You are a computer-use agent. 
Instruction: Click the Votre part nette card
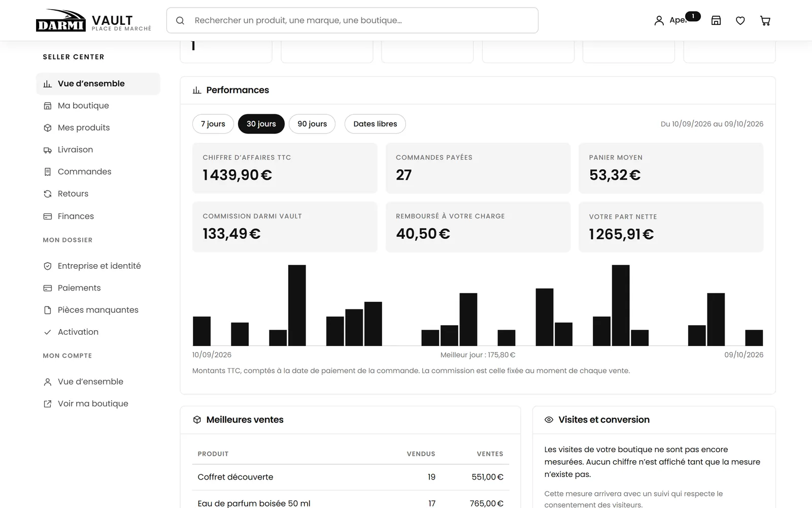point(671,227)
